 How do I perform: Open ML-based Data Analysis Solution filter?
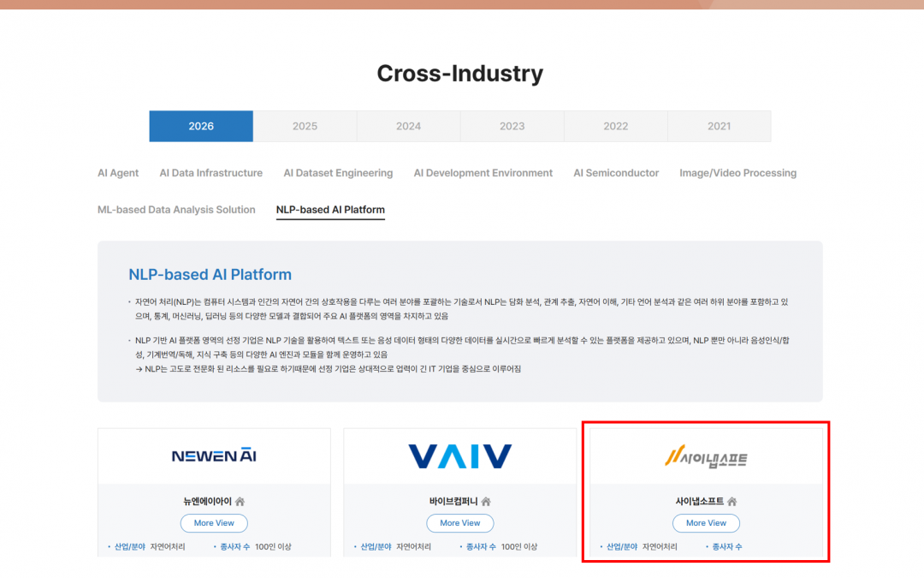(176, 209)
